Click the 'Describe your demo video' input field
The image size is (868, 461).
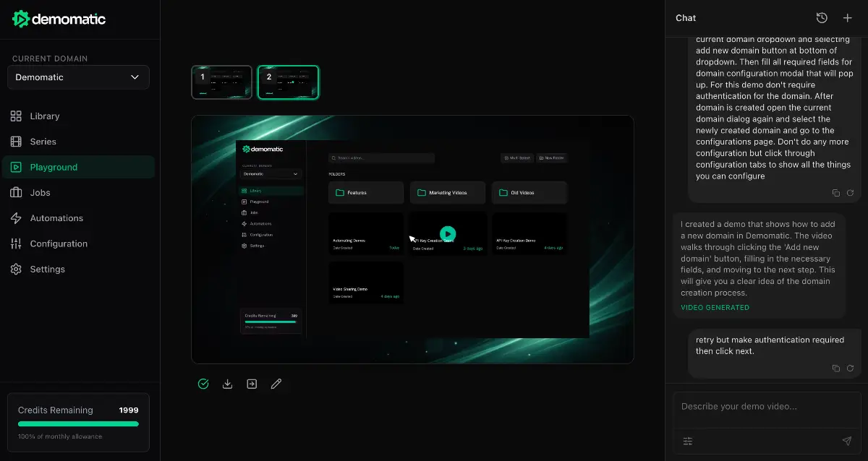pos(766,407)
